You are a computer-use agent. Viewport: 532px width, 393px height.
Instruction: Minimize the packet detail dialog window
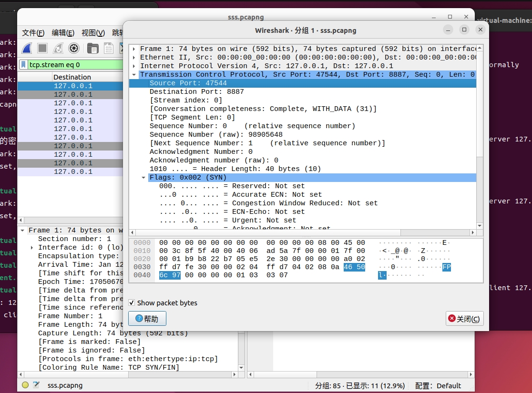pos(448,30)
